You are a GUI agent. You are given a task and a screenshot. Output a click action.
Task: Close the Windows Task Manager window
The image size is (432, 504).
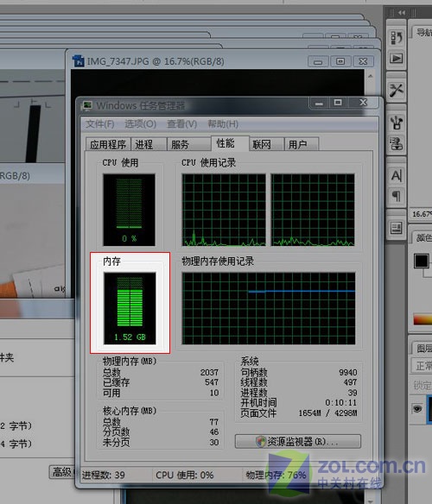tap(363, 103)
